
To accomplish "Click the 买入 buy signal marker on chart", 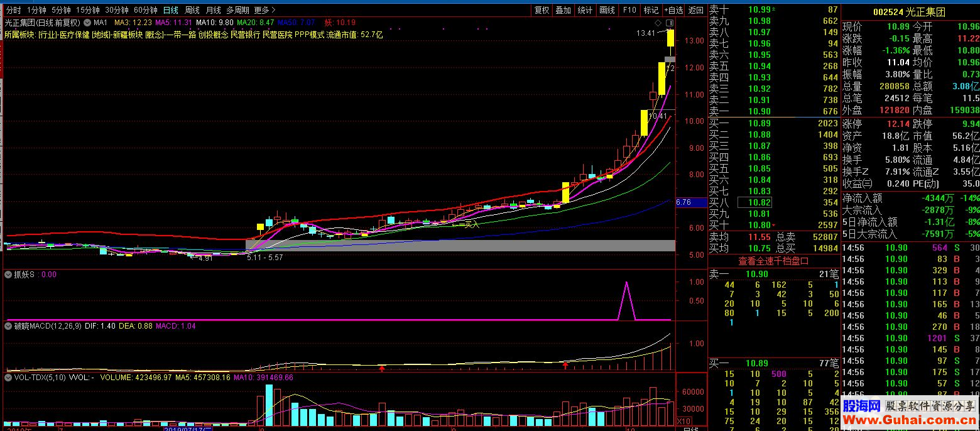I will (467, 224).
